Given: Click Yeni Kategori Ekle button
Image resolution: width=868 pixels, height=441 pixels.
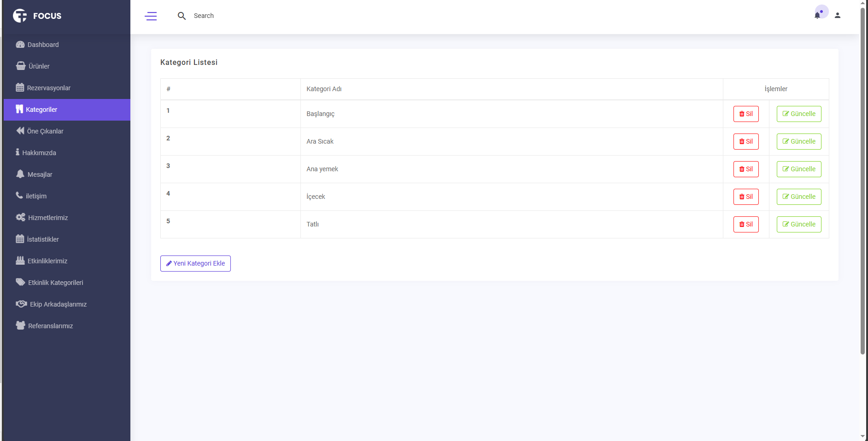Looking at the screenshot, I should (195, 264).
